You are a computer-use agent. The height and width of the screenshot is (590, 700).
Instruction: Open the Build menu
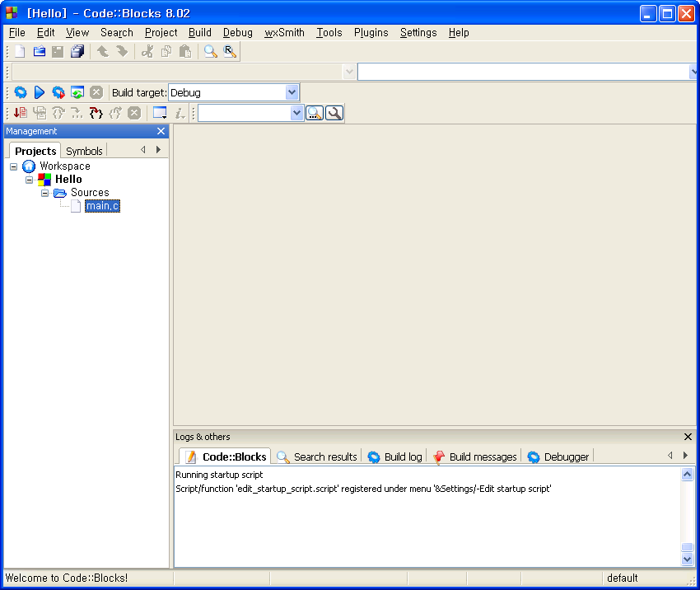tap(199, 33)
